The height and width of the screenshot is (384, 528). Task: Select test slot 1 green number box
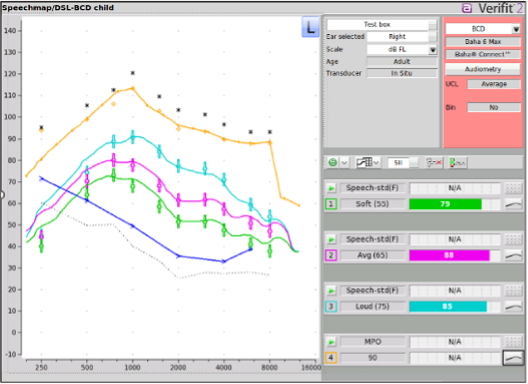(331, 204)
